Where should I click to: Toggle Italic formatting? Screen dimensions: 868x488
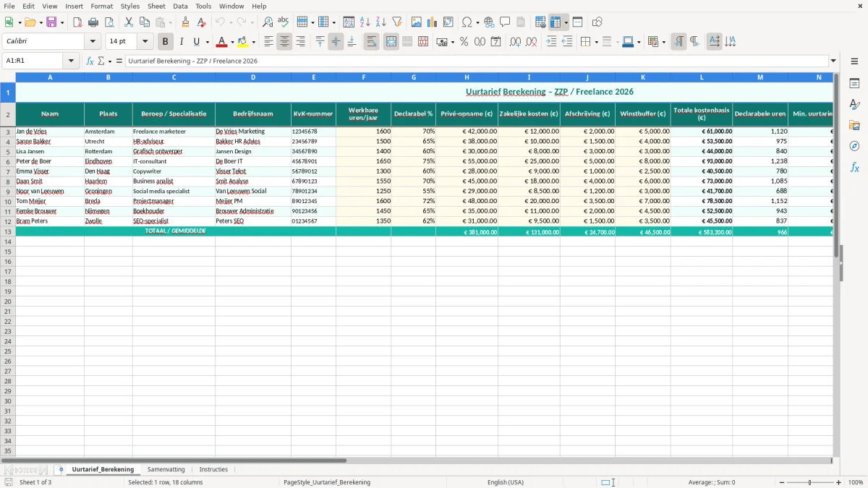tap(182, 42)
